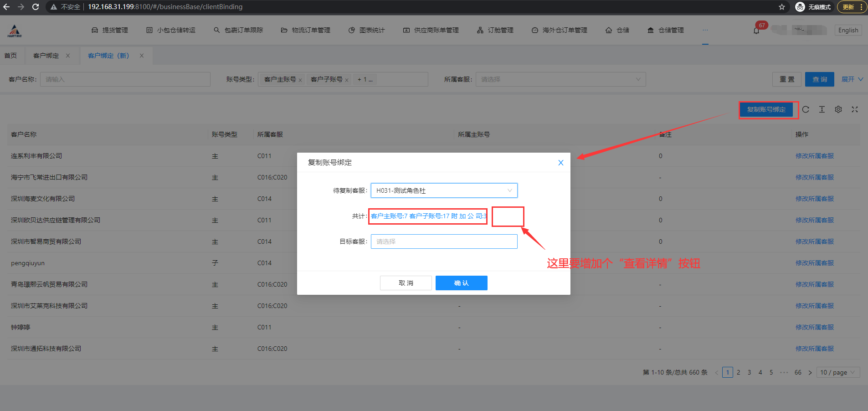Open the 待复制客服 dropdown
Viewport: 868px width, 411px height.
(x=444, y=190)
